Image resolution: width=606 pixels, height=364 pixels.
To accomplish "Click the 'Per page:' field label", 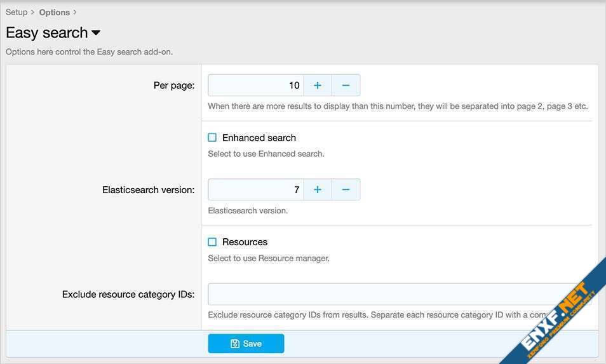I will click(174, 85).
